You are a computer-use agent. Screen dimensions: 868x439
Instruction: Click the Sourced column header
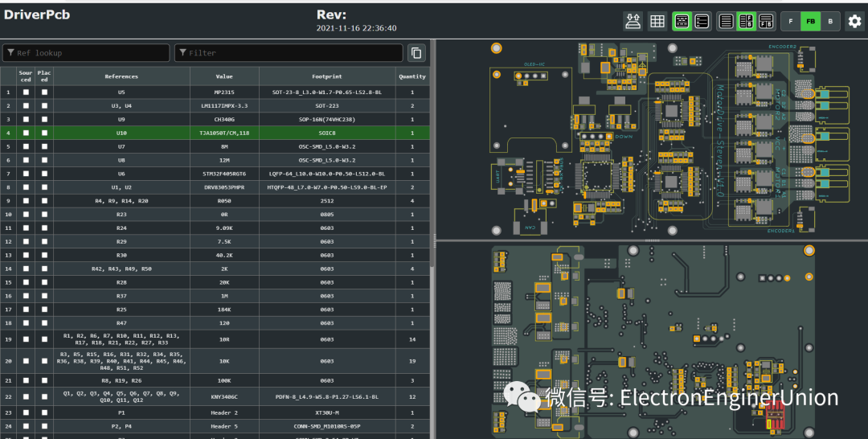tap(26, 76)
